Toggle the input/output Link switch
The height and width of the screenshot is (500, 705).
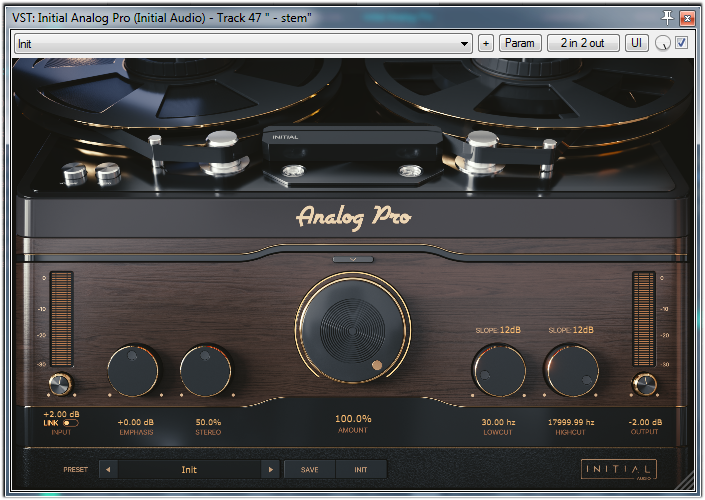[x=71, y=423]
